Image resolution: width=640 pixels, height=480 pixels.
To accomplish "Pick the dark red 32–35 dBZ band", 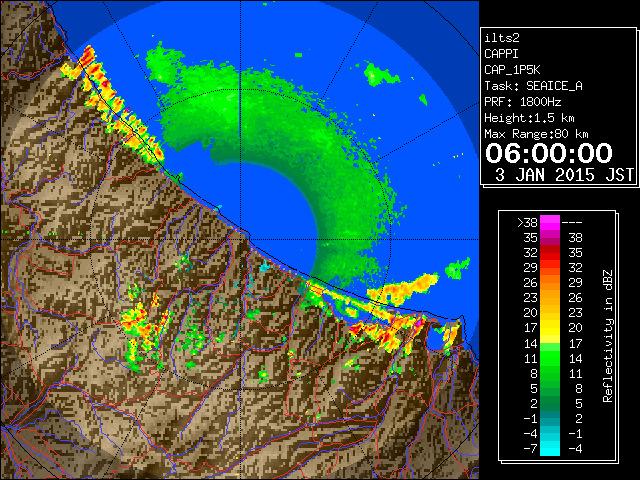I will (x=550, y=253).
